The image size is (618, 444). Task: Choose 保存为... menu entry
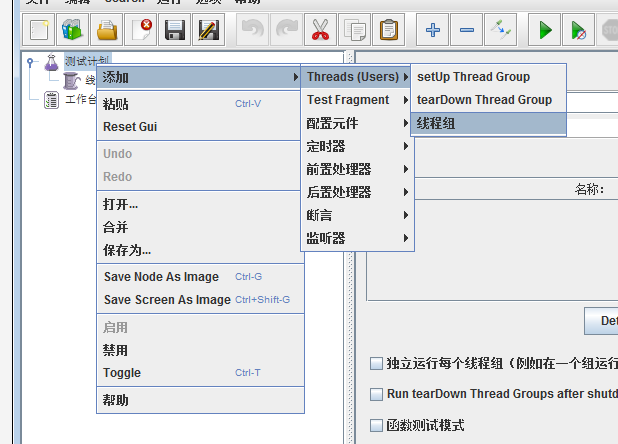click(200, 250)
